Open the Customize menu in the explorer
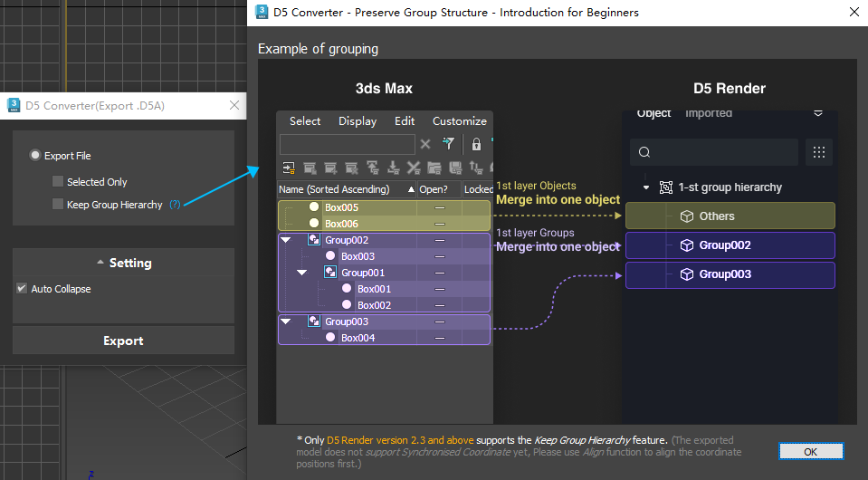 (x=460, y=120)
